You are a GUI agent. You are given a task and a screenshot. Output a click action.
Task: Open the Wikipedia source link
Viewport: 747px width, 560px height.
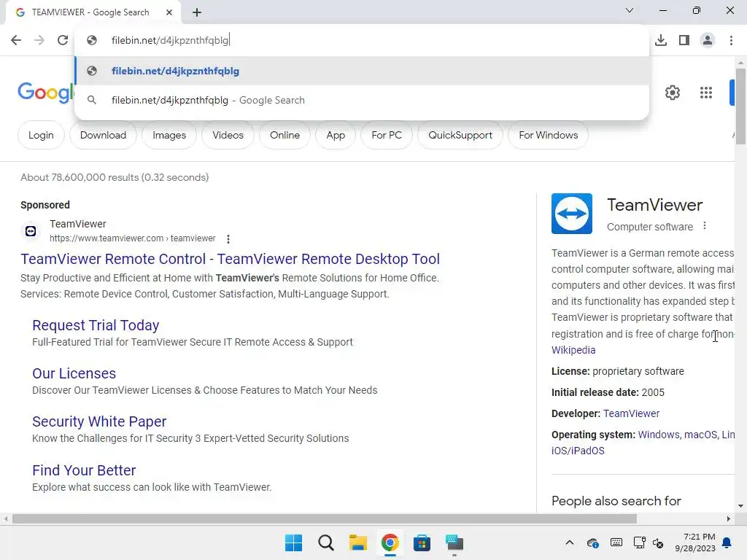coord(573,350)
